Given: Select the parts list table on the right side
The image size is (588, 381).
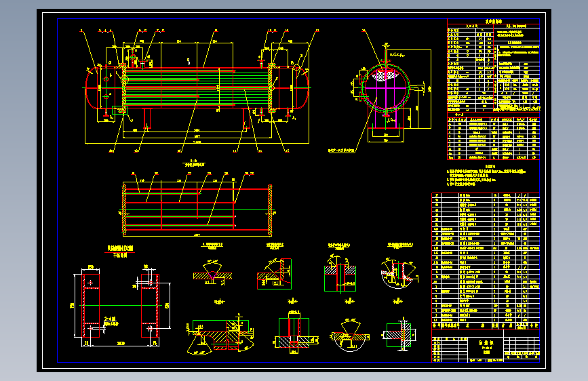Looking at the screenshot, I should (486, 261).
